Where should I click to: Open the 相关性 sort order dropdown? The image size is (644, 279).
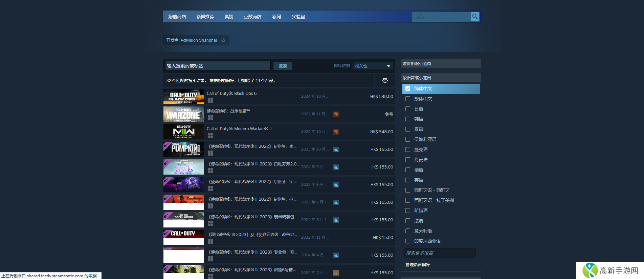coord(373,66)
